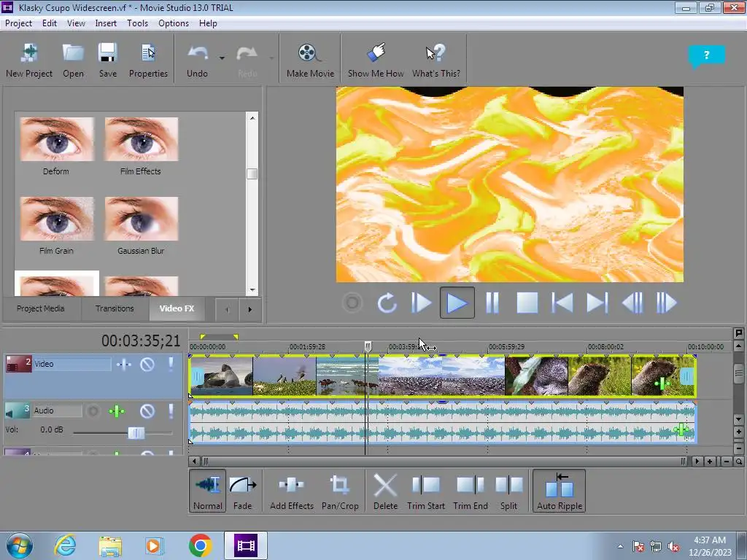Click the Video track name field

(x=72, y=365)
